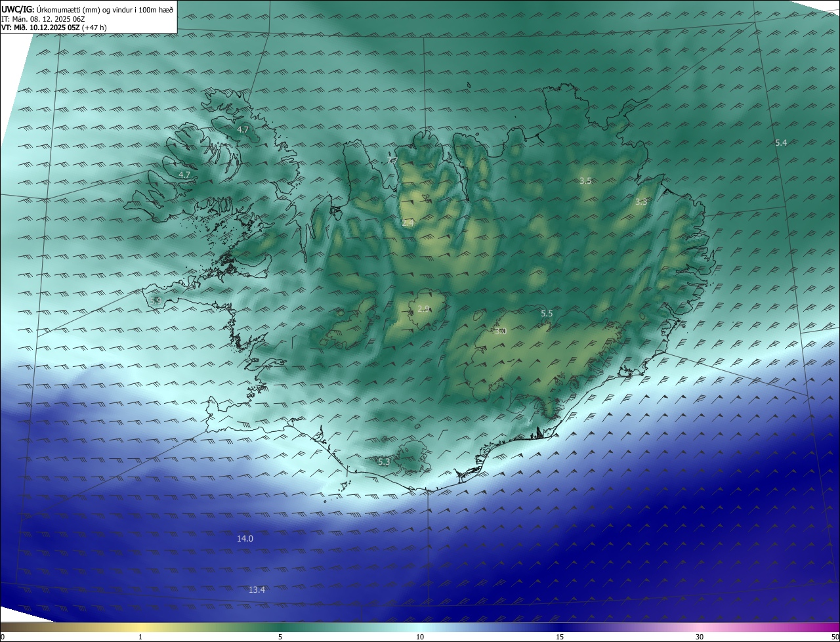The height and width of the screenshot is (642, 840).
Task: Select the VT: Mið. 10.12.2025 05Z line
Action: 54,28
